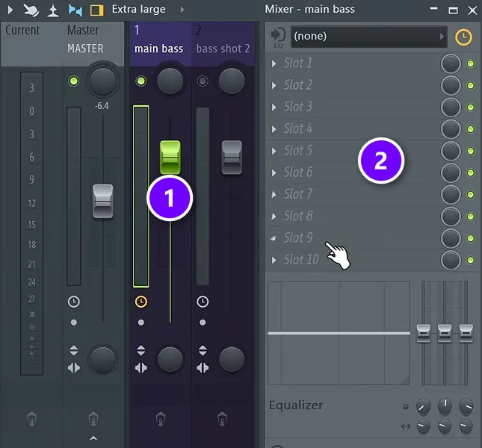Click the orange main bass latency clock icon
This screenshot has width=482, height=448.
[140, 302]
